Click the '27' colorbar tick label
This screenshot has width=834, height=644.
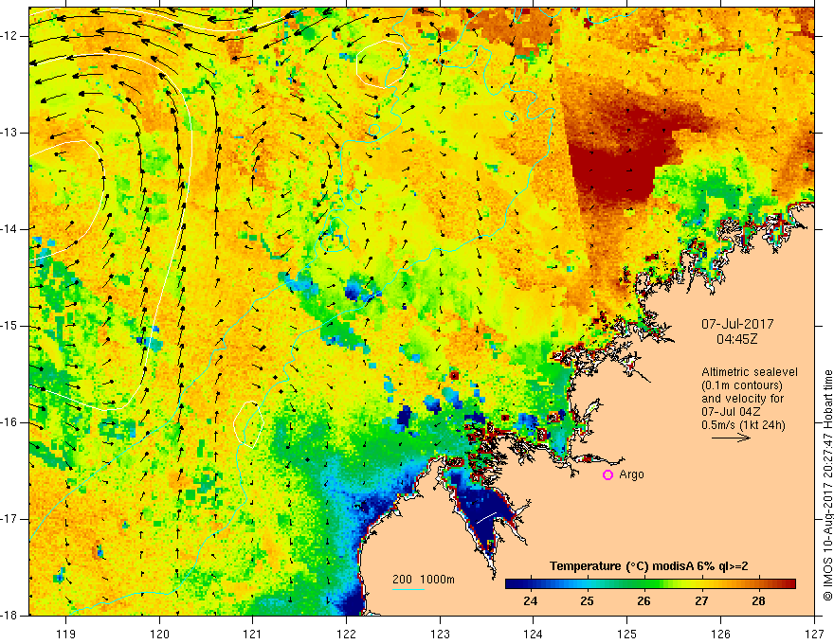(701, 601)
